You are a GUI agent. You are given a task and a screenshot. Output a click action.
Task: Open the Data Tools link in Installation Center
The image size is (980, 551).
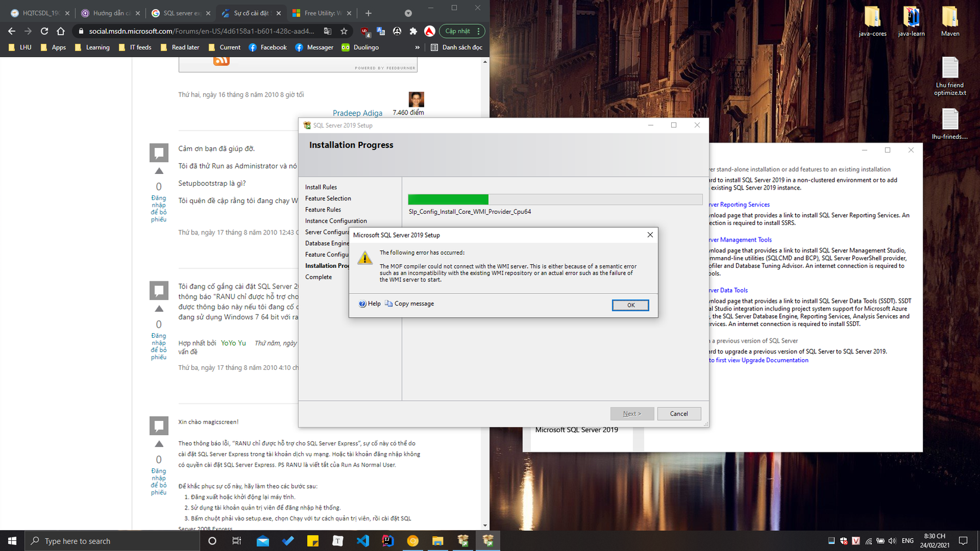(x=729, y=290)
